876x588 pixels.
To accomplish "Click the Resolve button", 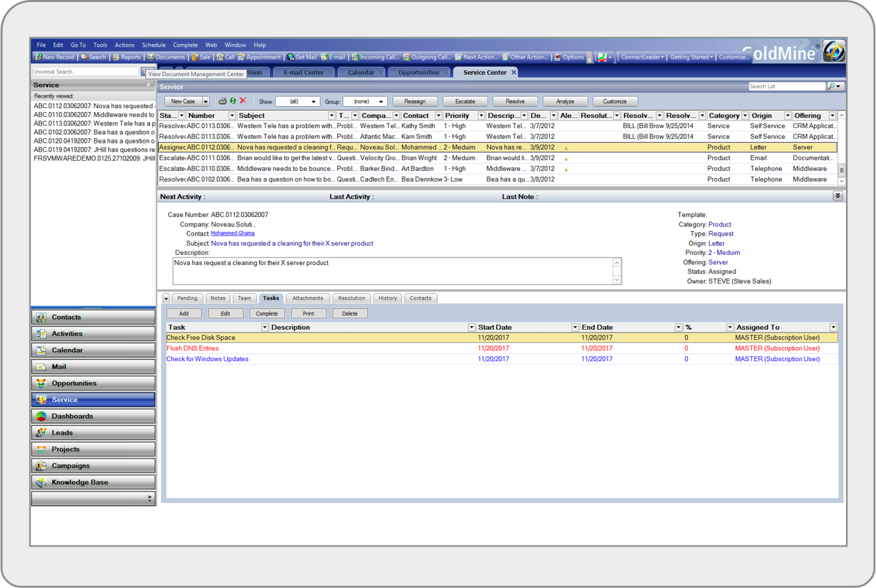I will [515, 101].
